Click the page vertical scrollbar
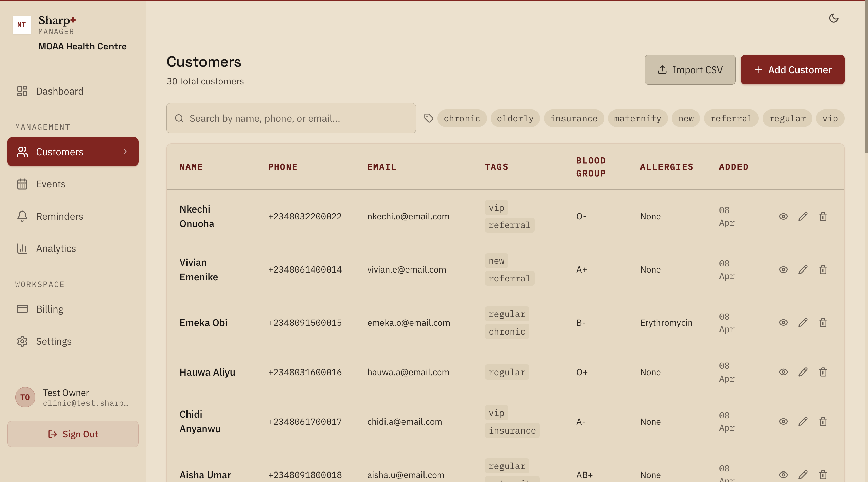Image resolution: width=868 pixels, height=482 pixels. pos(865,76)
